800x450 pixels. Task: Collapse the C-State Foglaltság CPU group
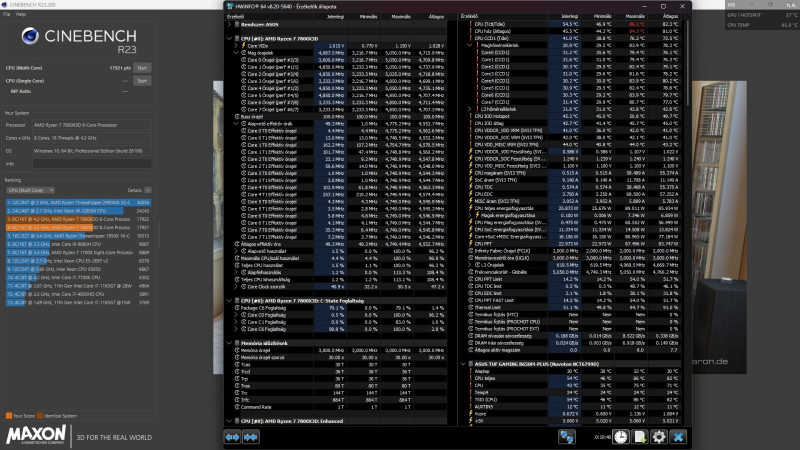click(229, 301)
